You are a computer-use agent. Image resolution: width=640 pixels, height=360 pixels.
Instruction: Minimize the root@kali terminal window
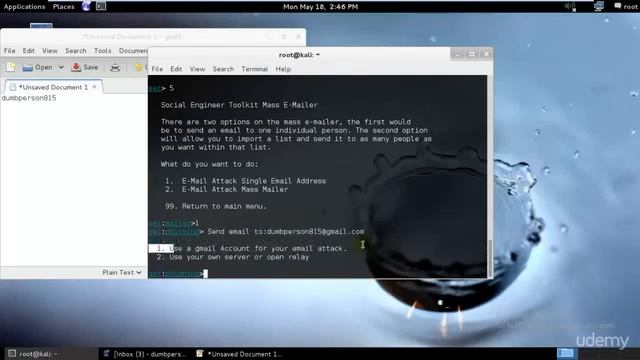click(458, 54)
